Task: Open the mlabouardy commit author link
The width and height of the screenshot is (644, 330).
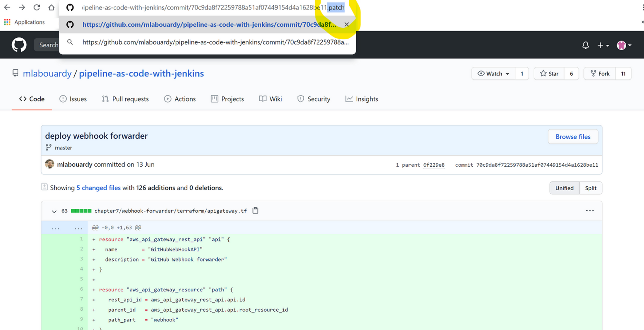Action: [x=75, y=164]
